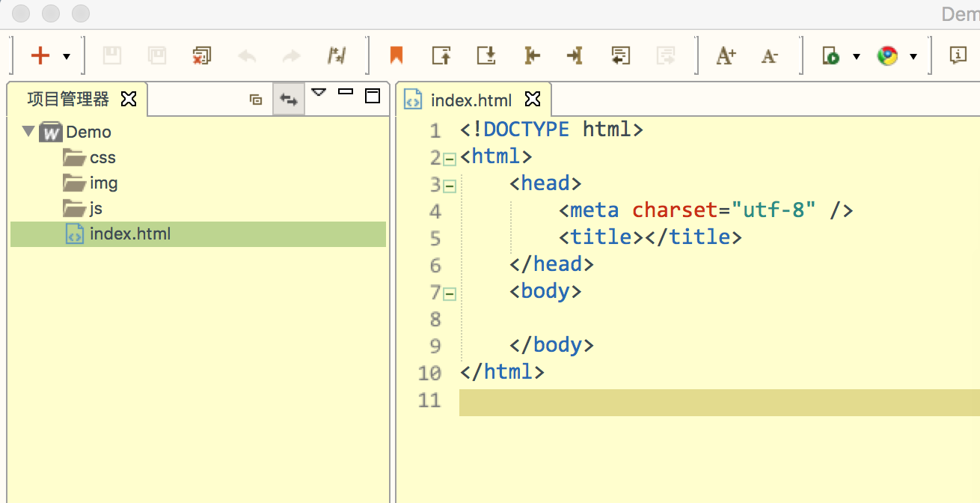
Task: Open the project panel view menu triangle
Action: tap(319, 93)
